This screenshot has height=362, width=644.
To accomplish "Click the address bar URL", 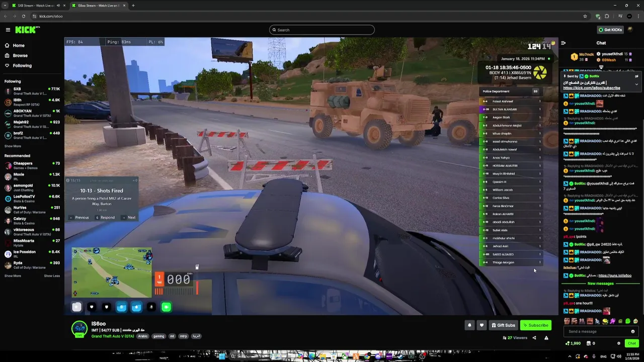I will [51, 16].
